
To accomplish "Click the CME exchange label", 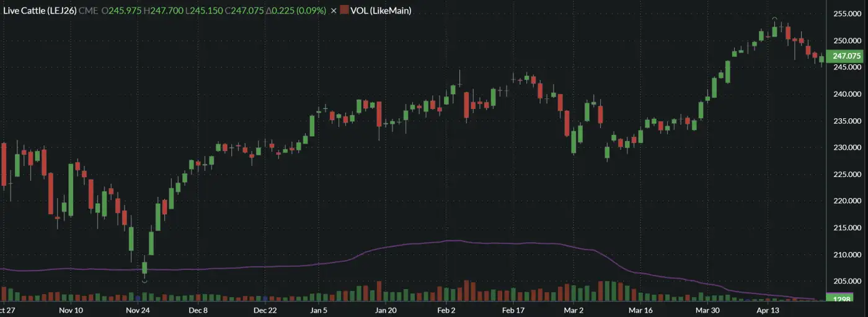I will tap(88, 11).
